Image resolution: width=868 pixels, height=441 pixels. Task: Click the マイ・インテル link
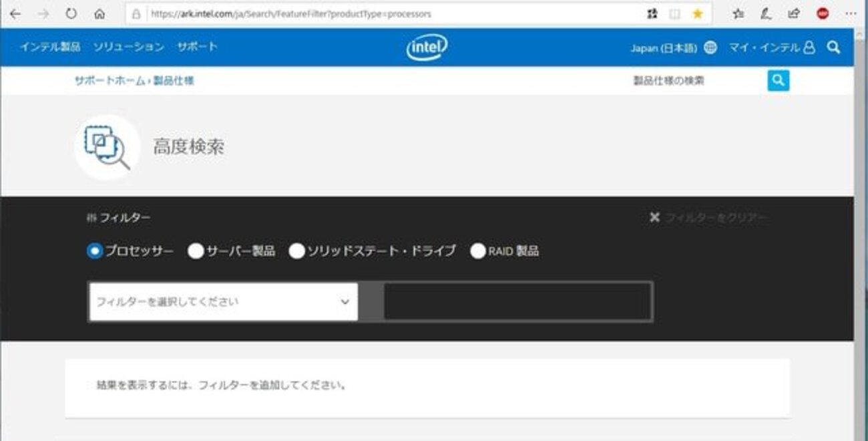[x=765, y=47]
